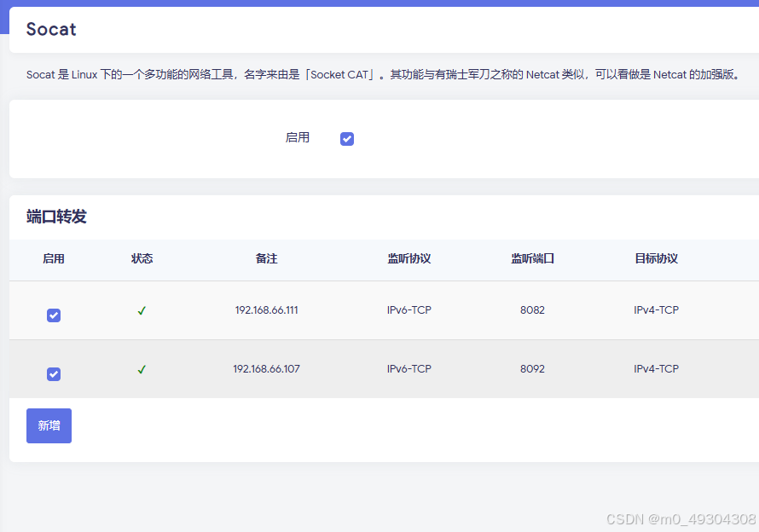Uncheck 启用 for the 192.168.66.111 rule

[54, 315]
